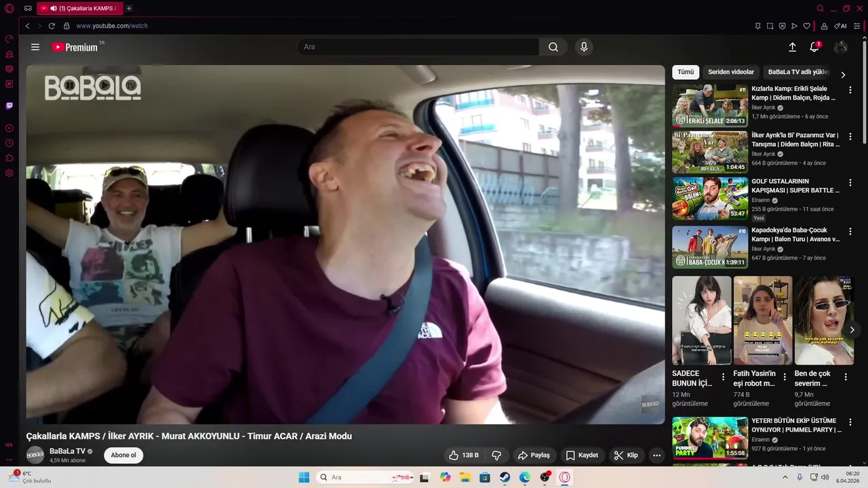Open the YouTube guide hamburger menu

pos(35,47)
